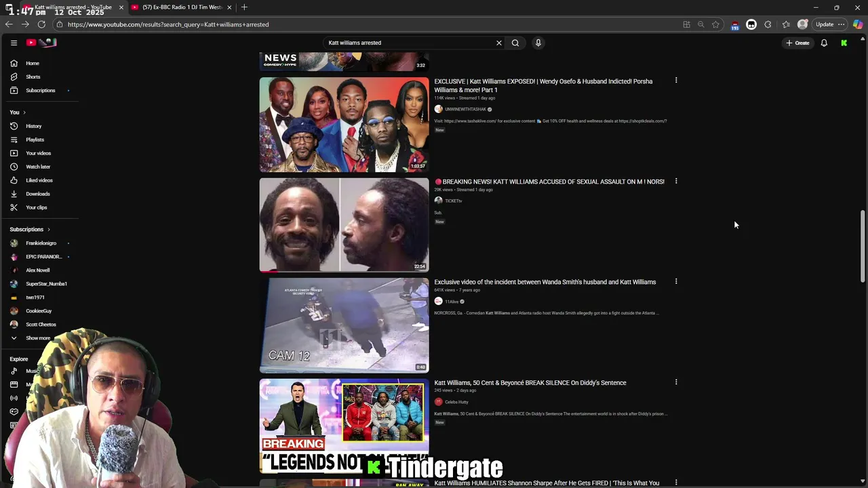
Task: Start voice search with the microphone
Action: point(538,43)
